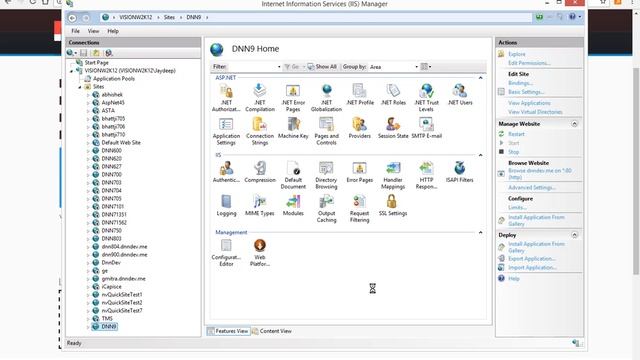Open .NET Globalization feature
Image resolution: width=640 pixels, height=360 pixels.
326,97
